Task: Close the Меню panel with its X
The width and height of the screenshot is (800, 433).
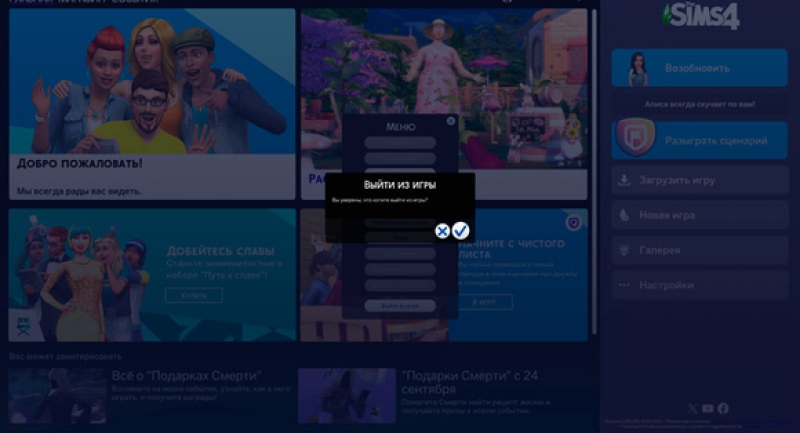Action: [x=451, y=121]
